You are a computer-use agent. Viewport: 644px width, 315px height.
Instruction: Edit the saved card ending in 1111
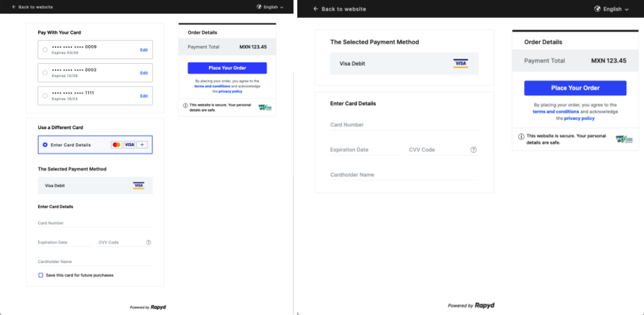pos(144,96)
